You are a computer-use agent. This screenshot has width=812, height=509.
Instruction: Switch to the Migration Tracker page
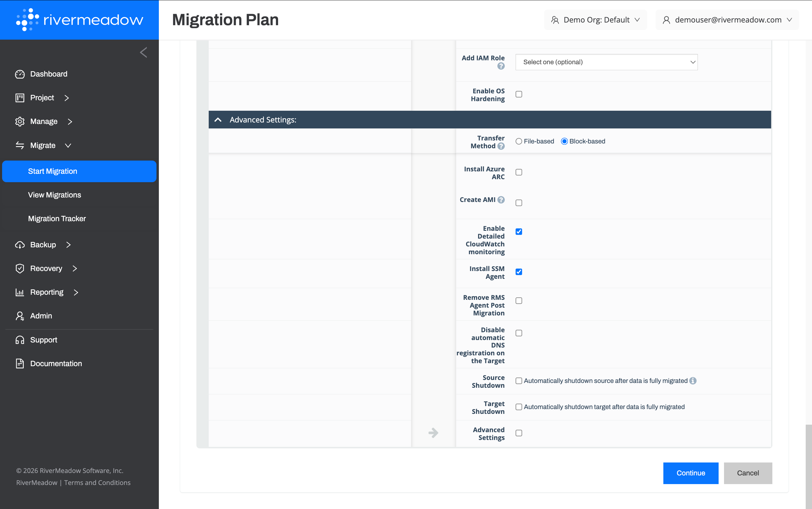57,218
